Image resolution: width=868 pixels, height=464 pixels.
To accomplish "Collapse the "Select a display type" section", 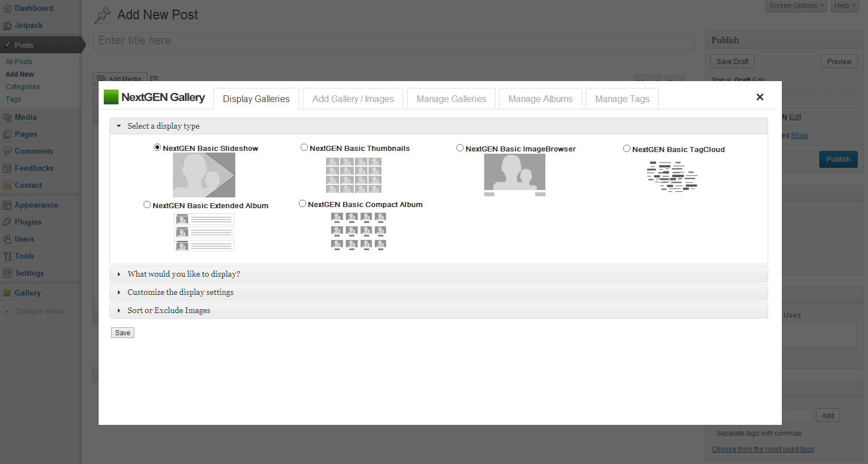I will 438,126.
